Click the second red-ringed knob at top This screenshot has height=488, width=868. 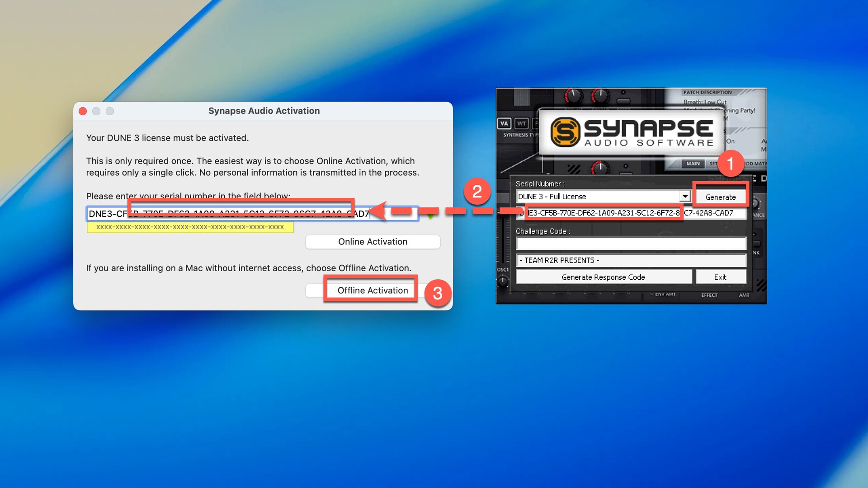(600, 96)
